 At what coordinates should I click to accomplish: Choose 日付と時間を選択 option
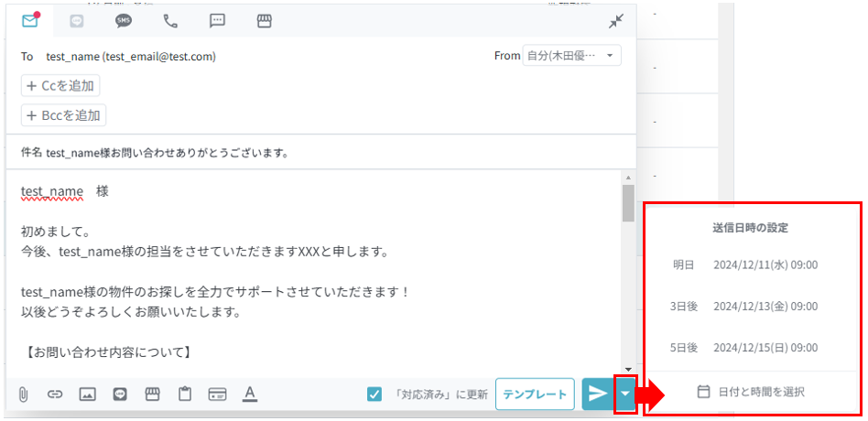click(x=751, y=392)
